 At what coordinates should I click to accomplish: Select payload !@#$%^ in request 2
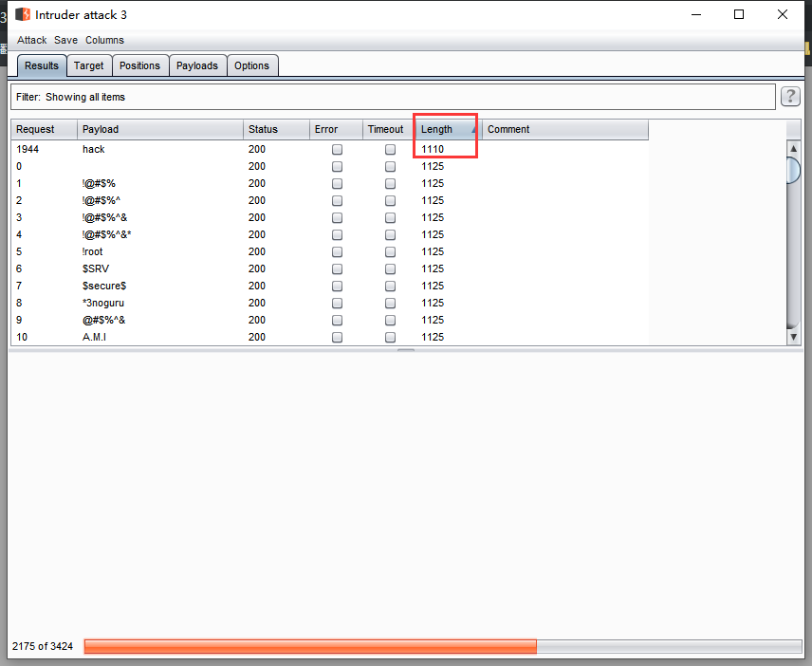tap(101, 200)
